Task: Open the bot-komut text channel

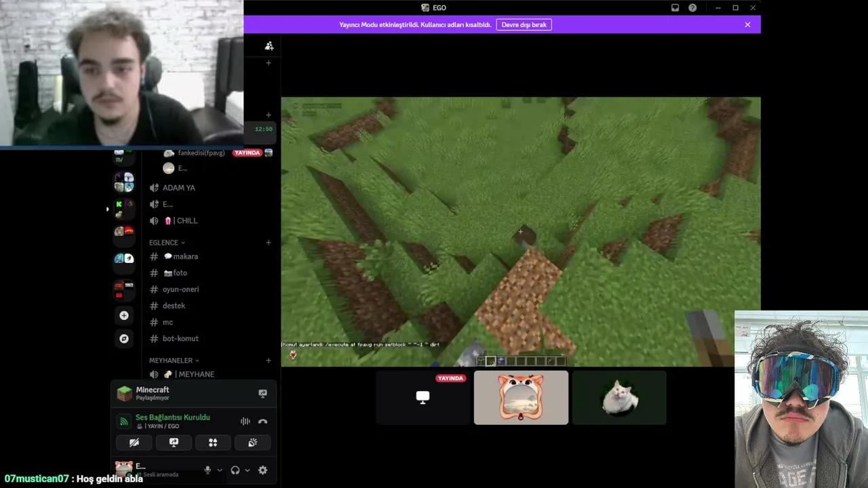Action: tap(210, 338)
